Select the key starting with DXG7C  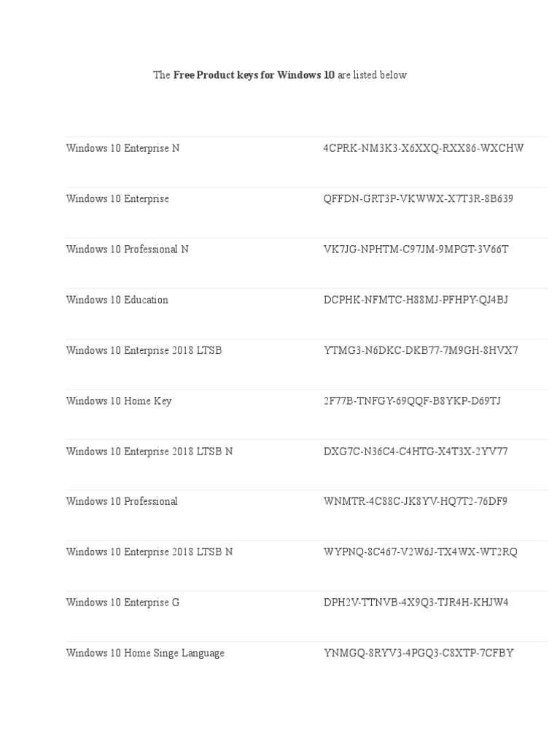[416, 452]
